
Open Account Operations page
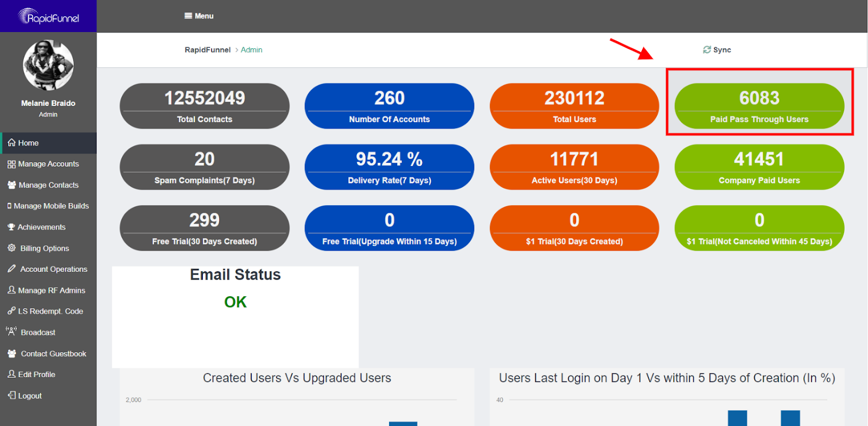(48, 269)
